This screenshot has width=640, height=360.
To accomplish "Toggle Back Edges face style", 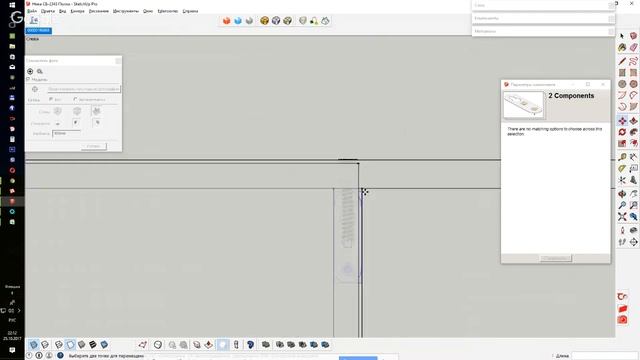I will [x=45, y=345].
